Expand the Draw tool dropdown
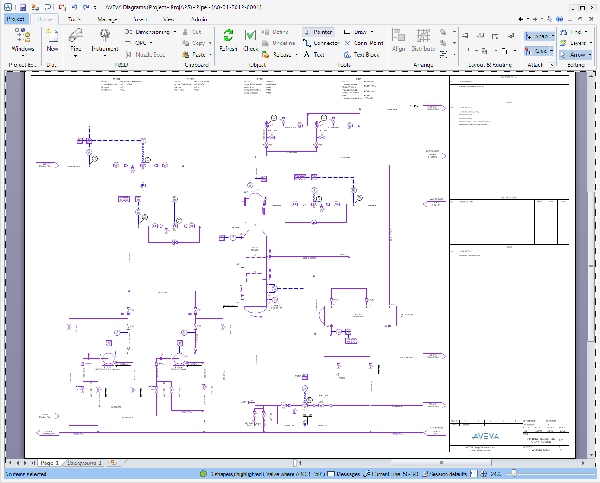The width and height of the screenshot is (600, 483). (x=373, y=32)
